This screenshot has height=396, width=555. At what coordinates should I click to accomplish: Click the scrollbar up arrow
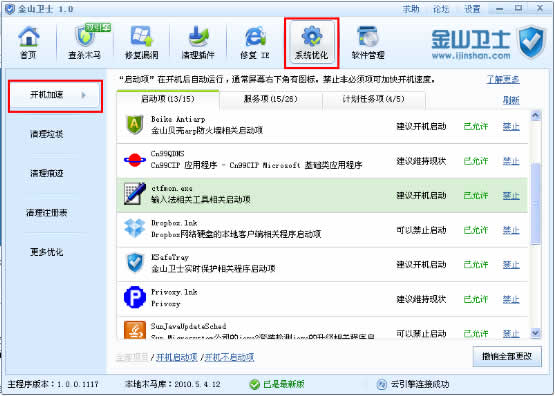coord(536,115)
